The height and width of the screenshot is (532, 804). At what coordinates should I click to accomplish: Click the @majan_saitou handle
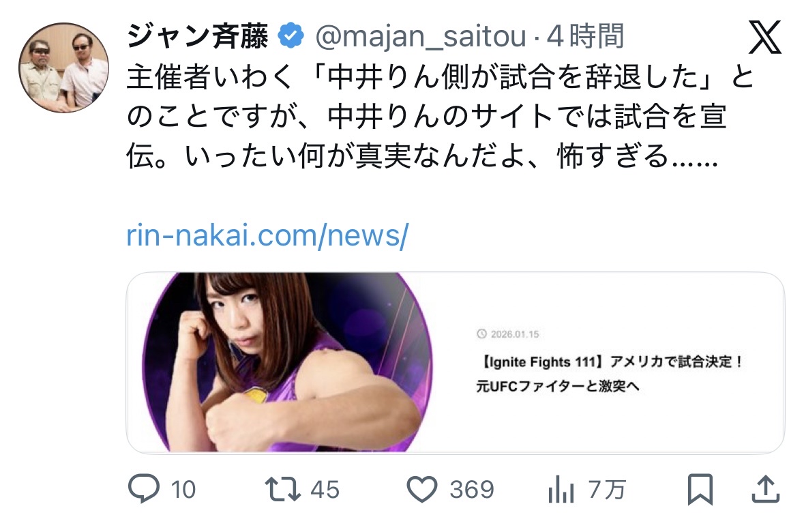click(x=421, y=37)
